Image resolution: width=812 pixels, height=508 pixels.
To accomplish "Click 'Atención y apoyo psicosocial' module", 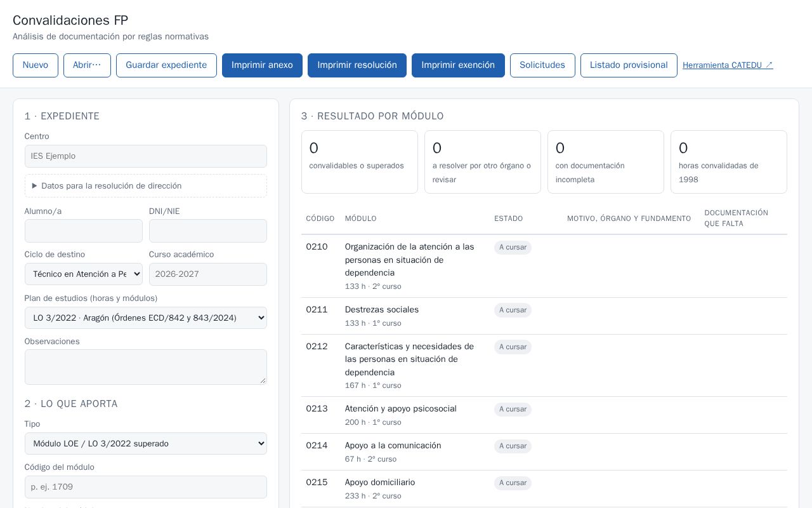I will pos(401,408).
